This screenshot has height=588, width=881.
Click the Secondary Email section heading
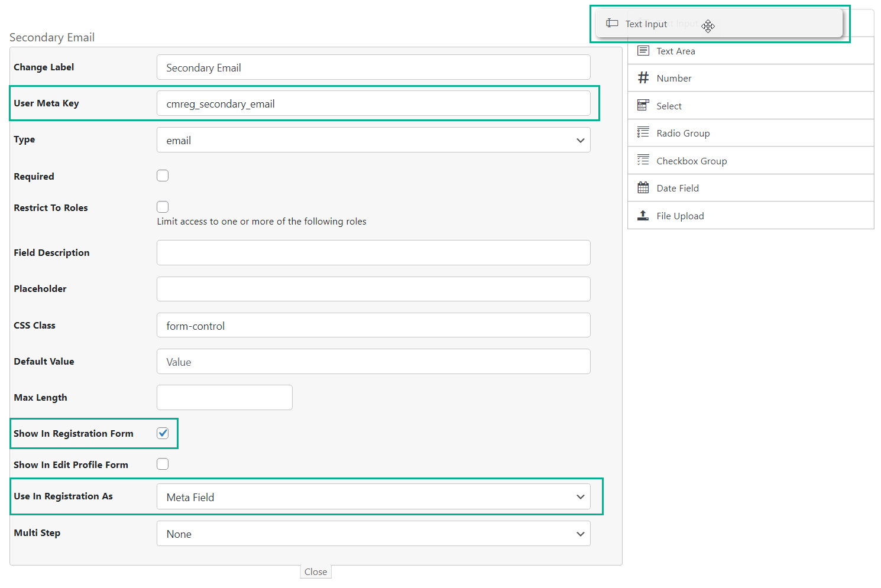[52, 37]
